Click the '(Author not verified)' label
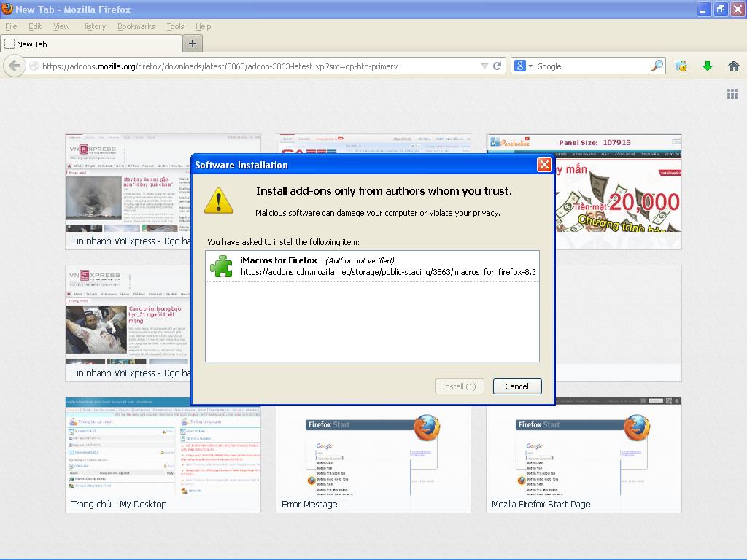 click(x=360, y=260)
